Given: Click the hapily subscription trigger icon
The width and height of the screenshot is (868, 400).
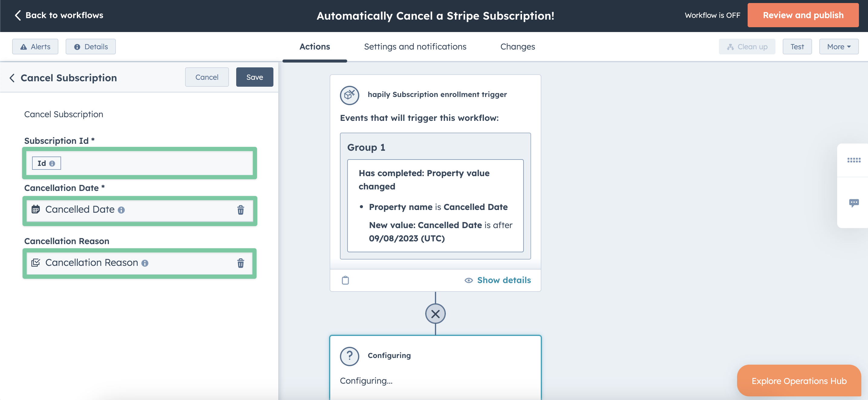Looking at the screenshot, I should click(x=349, y=95).
